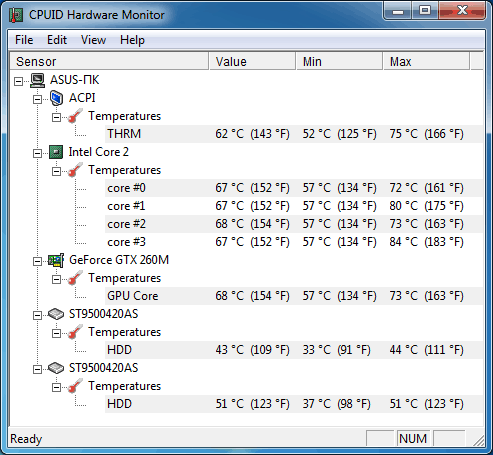Collapse Temperatures under ACPI
Image resolution: width=493 pixels, height=455 pixels.
pyautogui.click(x=57, y=117)
